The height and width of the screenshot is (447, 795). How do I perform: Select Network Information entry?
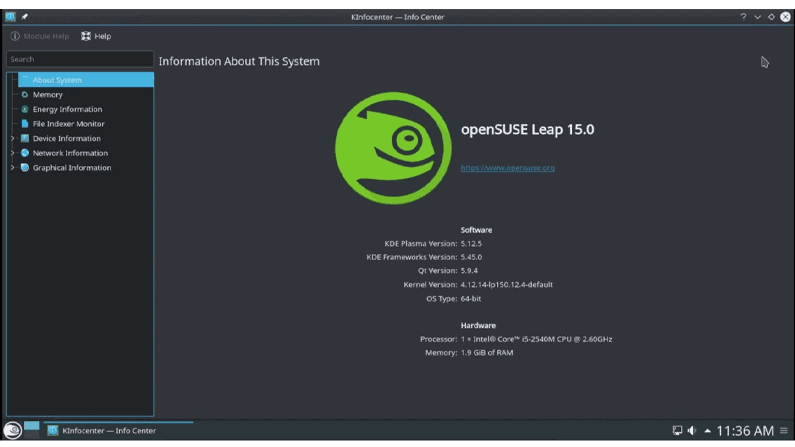(70, 153)
